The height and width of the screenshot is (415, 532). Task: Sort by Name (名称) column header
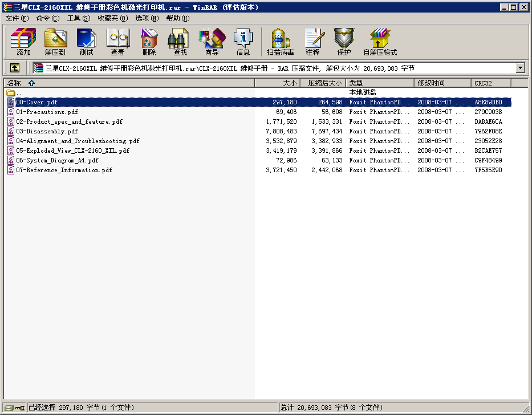129,83
